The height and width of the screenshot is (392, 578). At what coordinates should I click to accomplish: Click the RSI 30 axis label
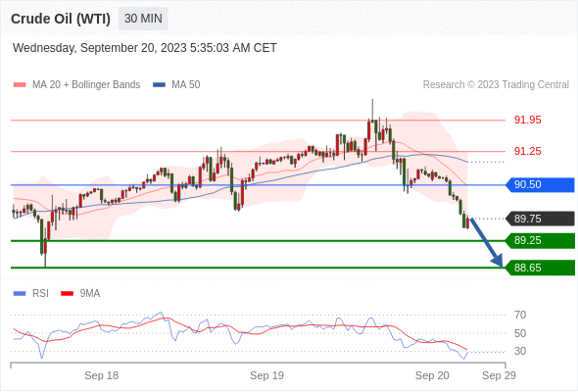pyautogui.click(x=520, y=351)
